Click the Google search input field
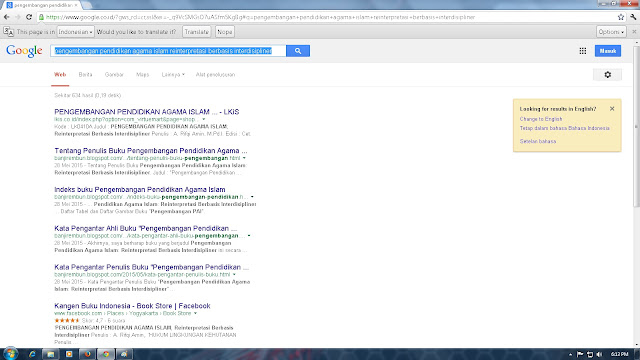 click(x=168, y=51)
